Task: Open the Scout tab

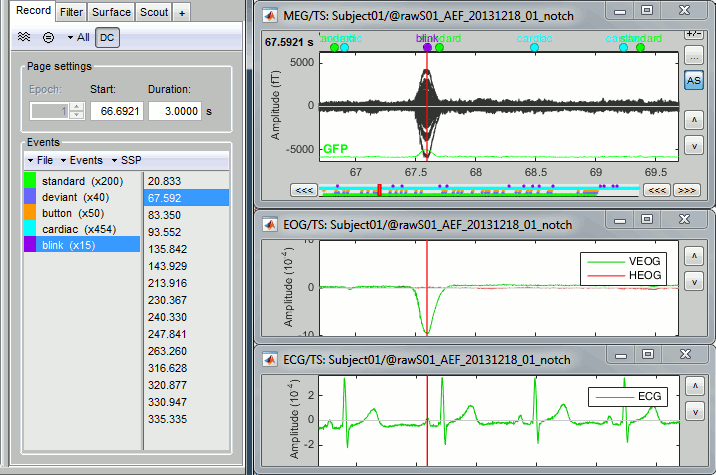Action: pyautogui.click(x=153, y=12)
